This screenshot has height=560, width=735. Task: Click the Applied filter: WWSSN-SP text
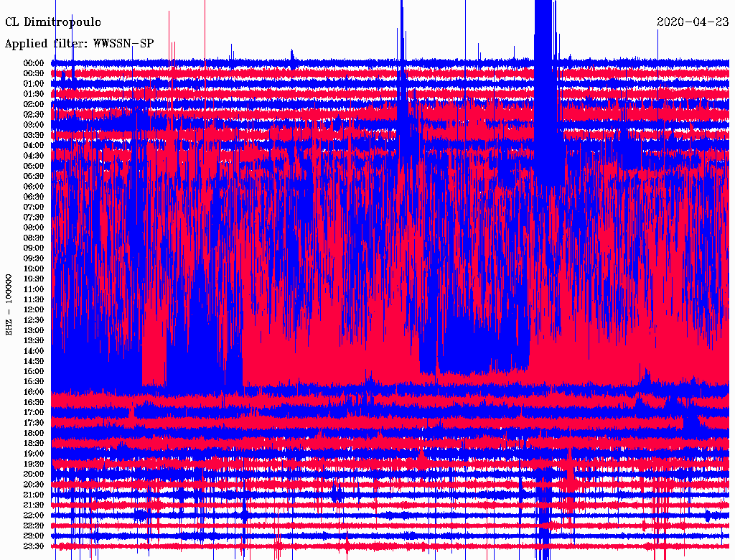[79, 43]
